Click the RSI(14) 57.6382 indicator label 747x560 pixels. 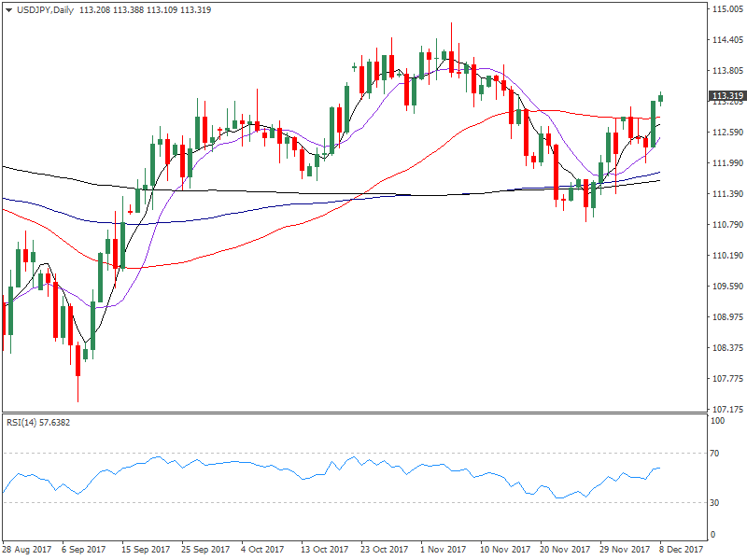point(38,423)
